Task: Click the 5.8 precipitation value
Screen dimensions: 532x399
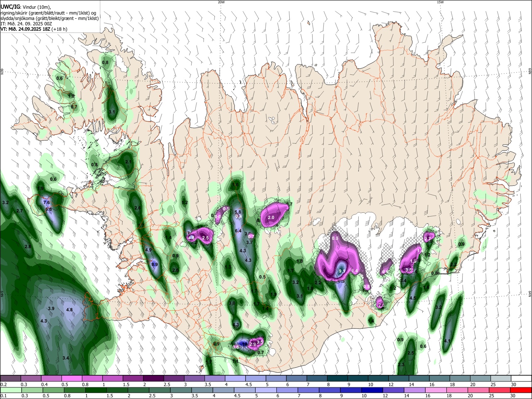Action: pyautogui.click(x=238, y=212)
